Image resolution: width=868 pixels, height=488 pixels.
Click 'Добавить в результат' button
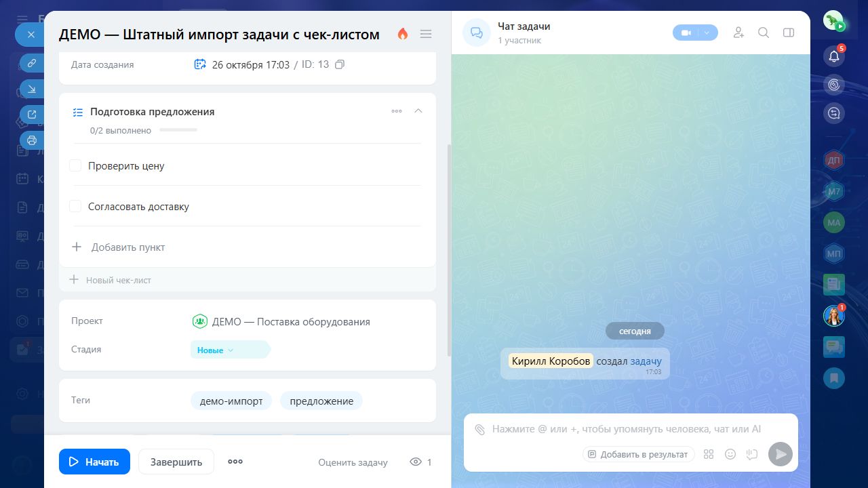[638, 454]
